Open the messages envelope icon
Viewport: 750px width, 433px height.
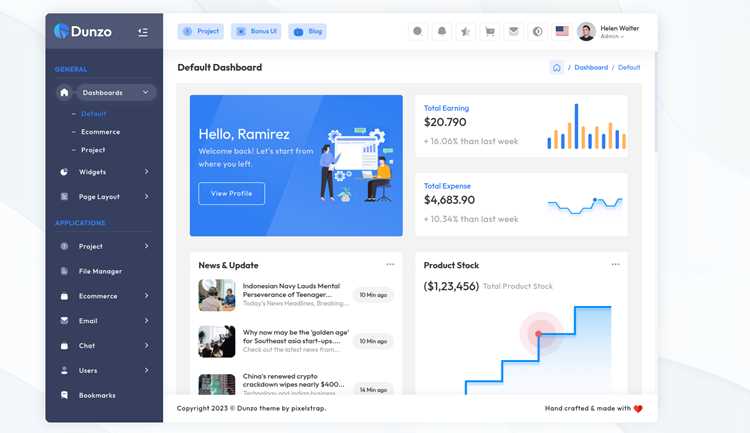(513, 32)
